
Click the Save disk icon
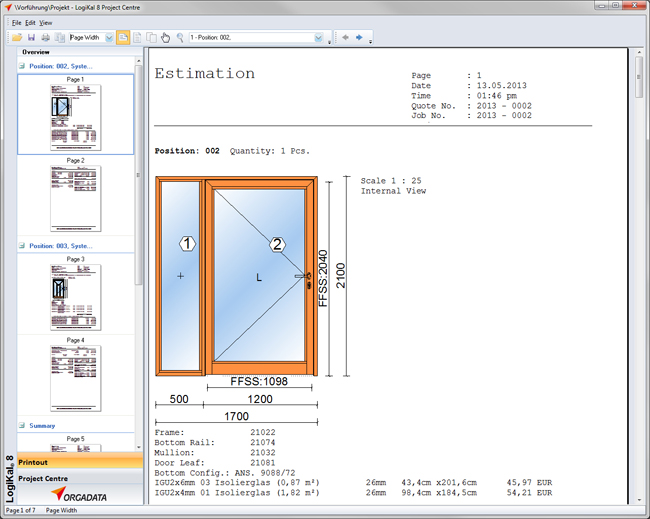32,38
